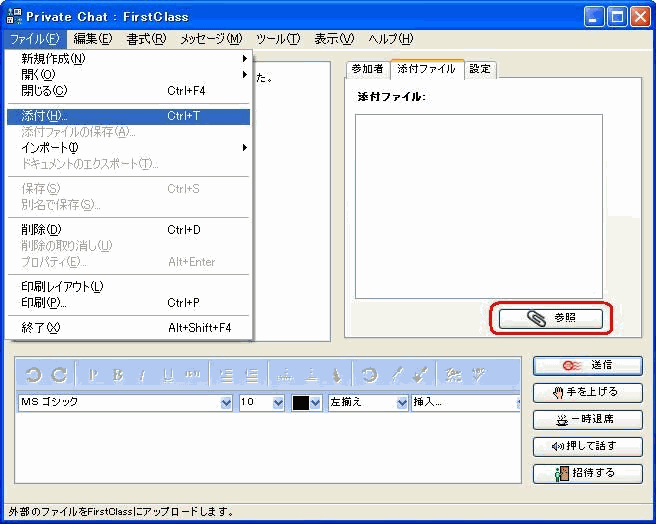
Task: Open the MS ゴシック font dropdown
Action: click(225, 402)
